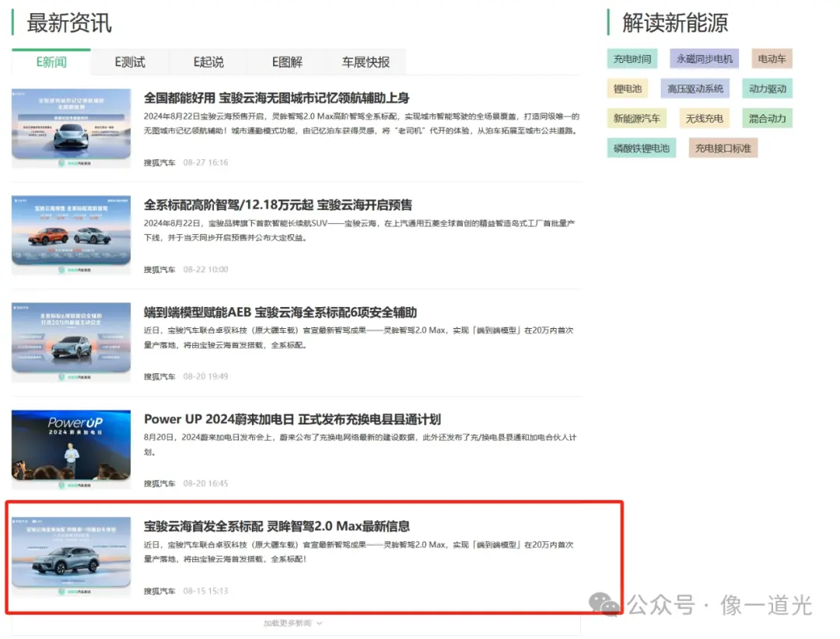
Task: Click thumbnail of 灵眸智驾2.0 Max最新信息 article
Action: click(x=72, y=557)
